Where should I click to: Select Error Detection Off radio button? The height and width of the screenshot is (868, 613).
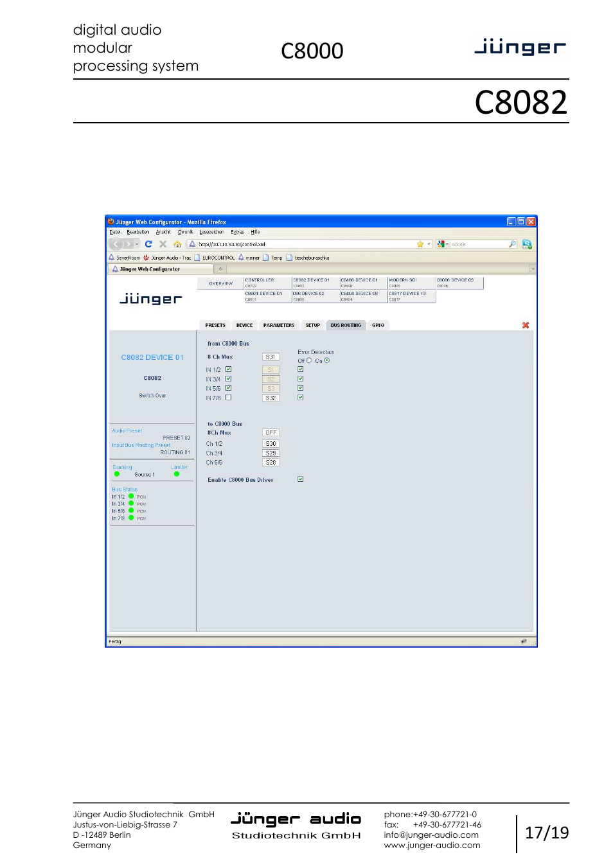click(309, 360)
